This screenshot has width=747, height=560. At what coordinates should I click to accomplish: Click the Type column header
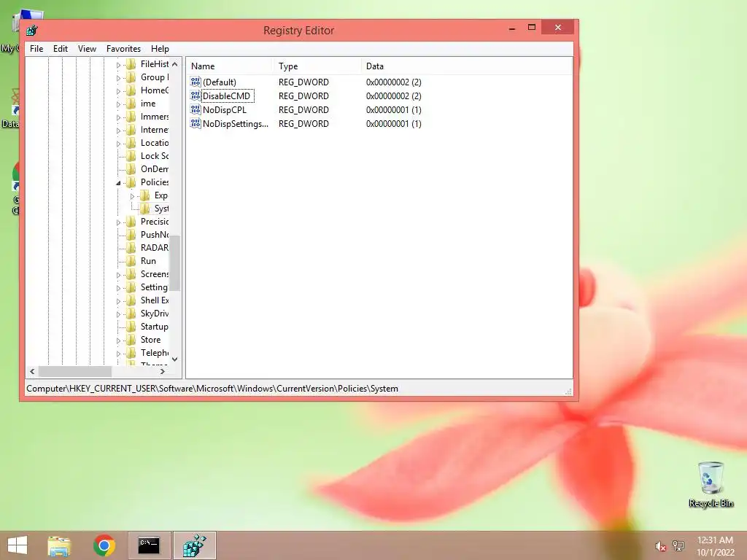[317, 66]
